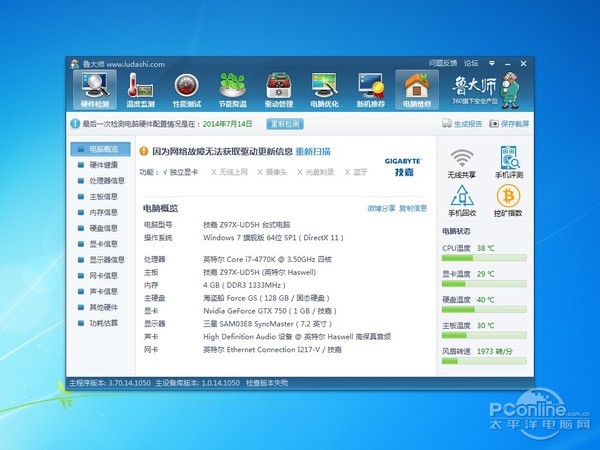
Task: Select 功耗估算 in the sidebar
Action: click(x=100, y=323)
